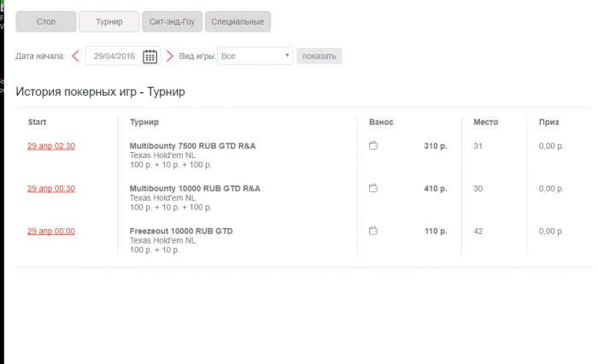The height and width of the screenshot is (364, 598).
Task: Select the Freezeout 10000 RUB GTD title
Action: coord(181,231)
